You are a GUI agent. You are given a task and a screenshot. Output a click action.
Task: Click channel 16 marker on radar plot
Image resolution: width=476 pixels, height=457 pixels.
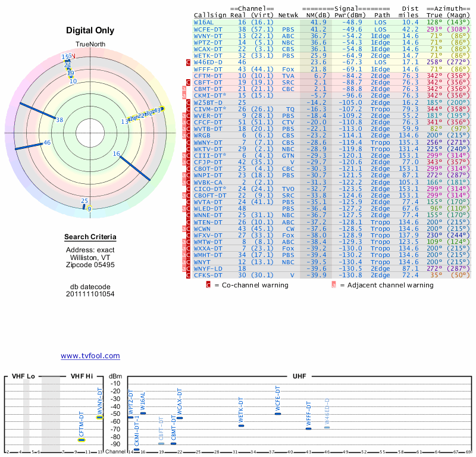click(117, 154)
